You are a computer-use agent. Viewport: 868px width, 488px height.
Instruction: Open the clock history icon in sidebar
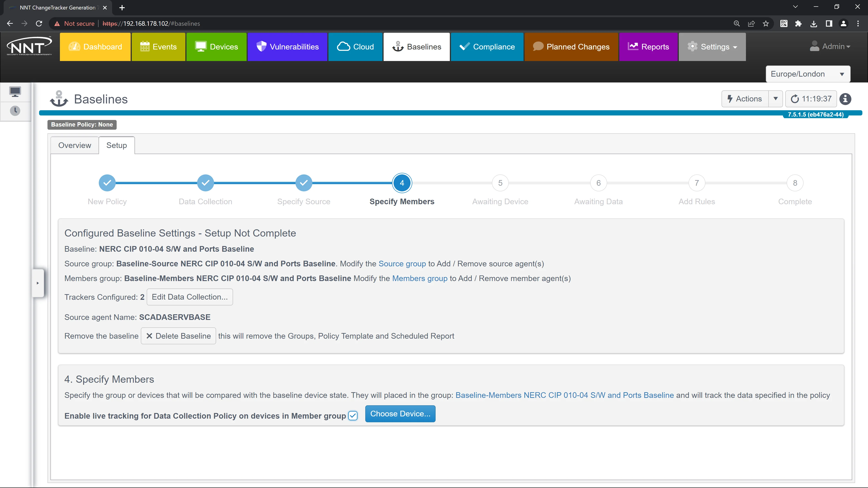[15, 111]
